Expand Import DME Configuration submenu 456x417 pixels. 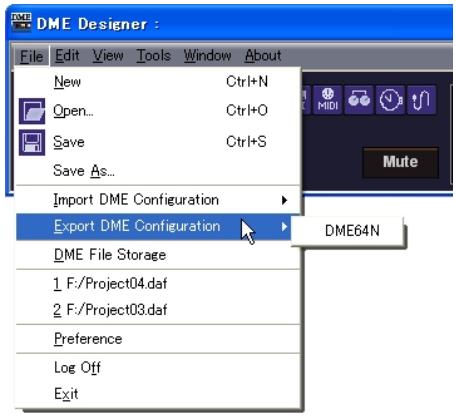click(x=158, y=200)
